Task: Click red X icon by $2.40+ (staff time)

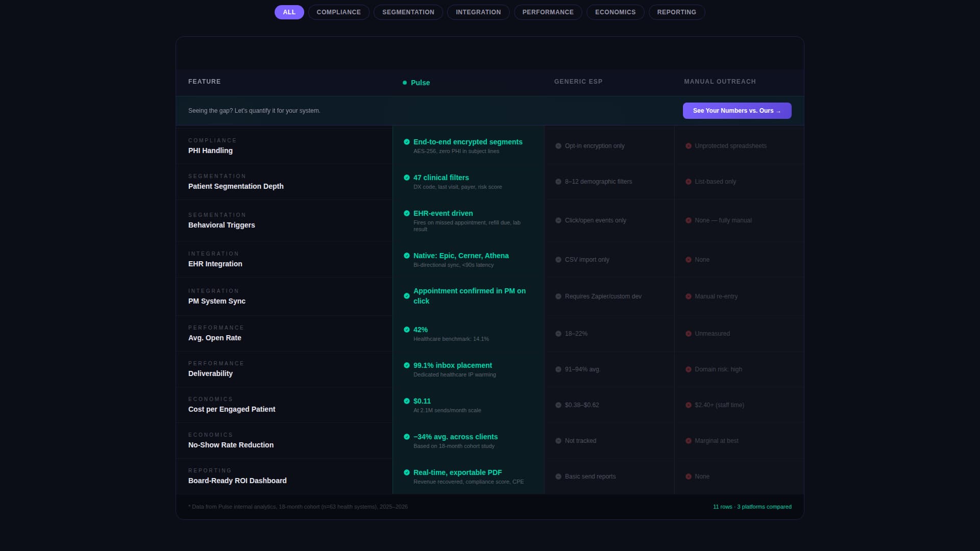Action: pos(689,405)
